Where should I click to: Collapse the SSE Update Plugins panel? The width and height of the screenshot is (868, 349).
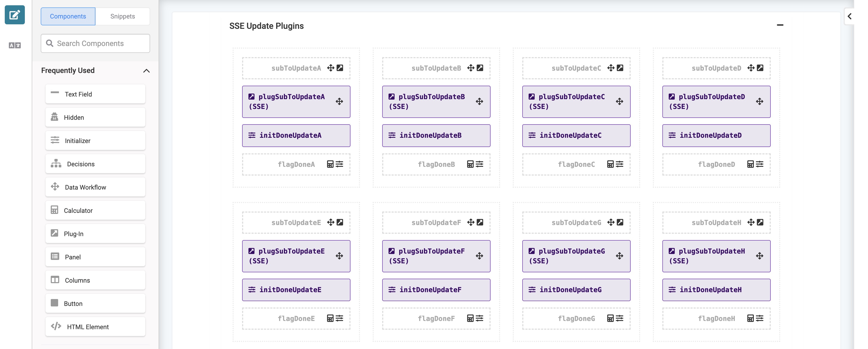780,25
